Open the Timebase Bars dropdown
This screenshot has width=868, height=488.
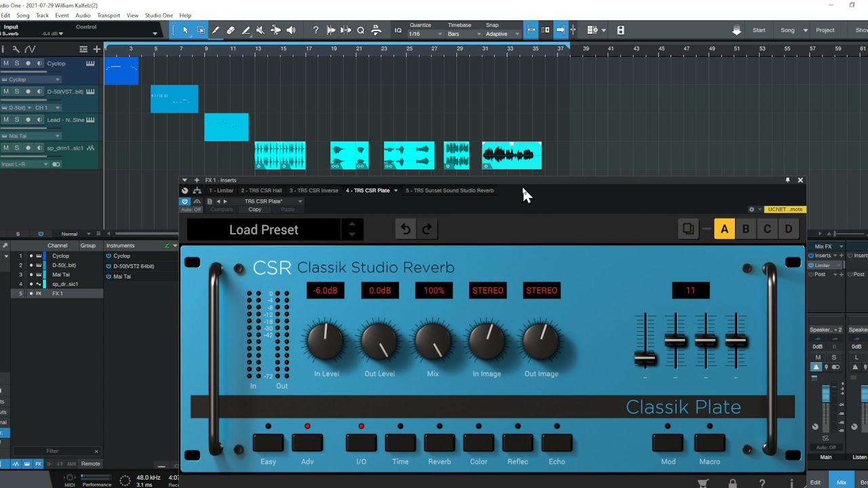point(463,34)
